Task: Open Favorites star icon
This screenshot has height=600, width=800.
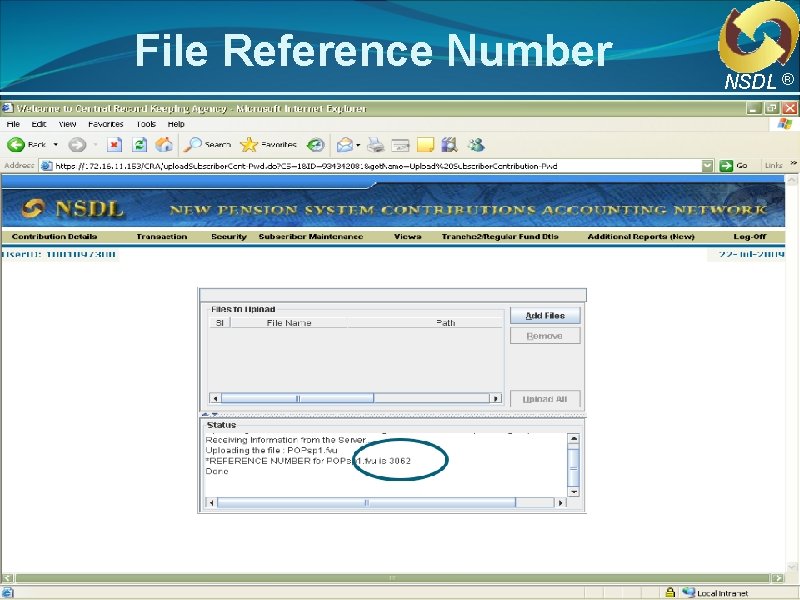Action: click(249, 145)
